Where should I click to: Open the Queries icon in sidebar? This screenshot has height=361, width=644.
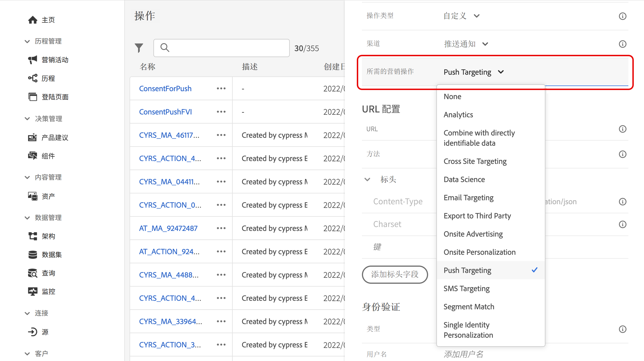pos(33,273)
